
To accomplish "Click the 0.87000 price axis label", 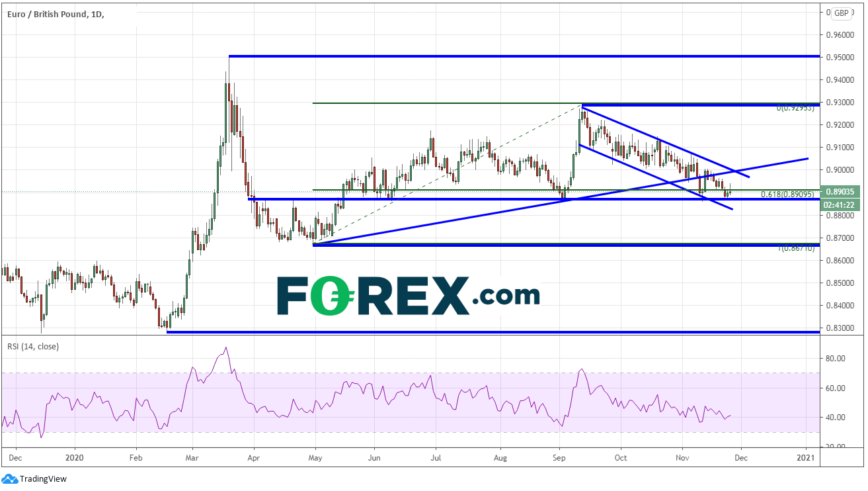I will tap(841, 238).
